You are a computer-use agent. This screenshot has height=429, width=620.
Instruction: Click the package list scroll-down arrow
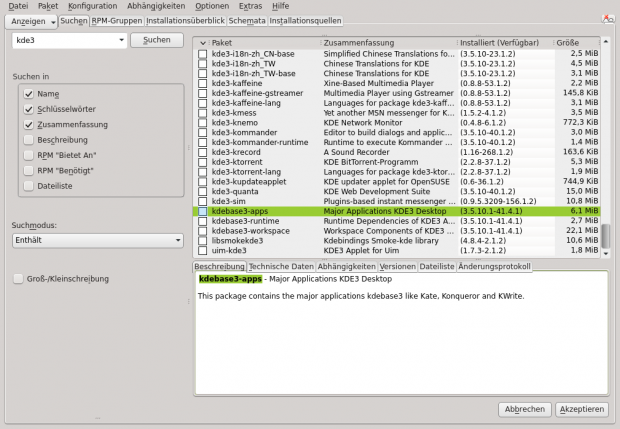(x=605, y=254)
